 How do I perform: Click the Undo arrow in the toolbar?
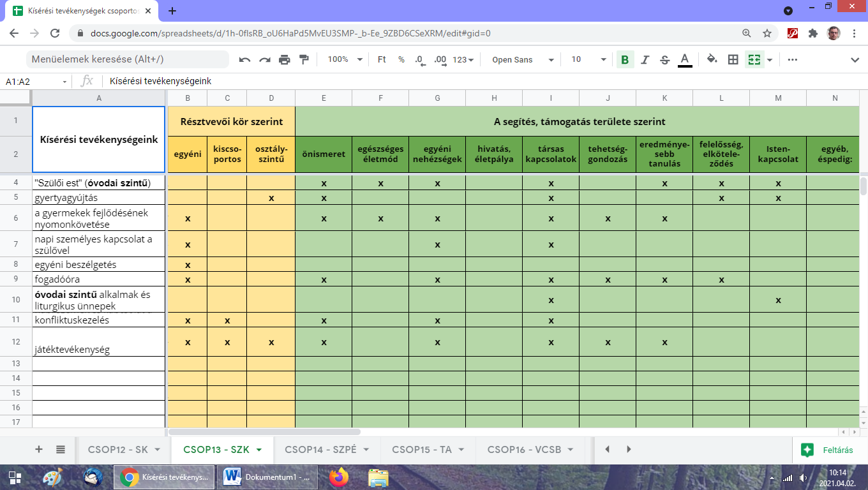[x=244, y=59]
